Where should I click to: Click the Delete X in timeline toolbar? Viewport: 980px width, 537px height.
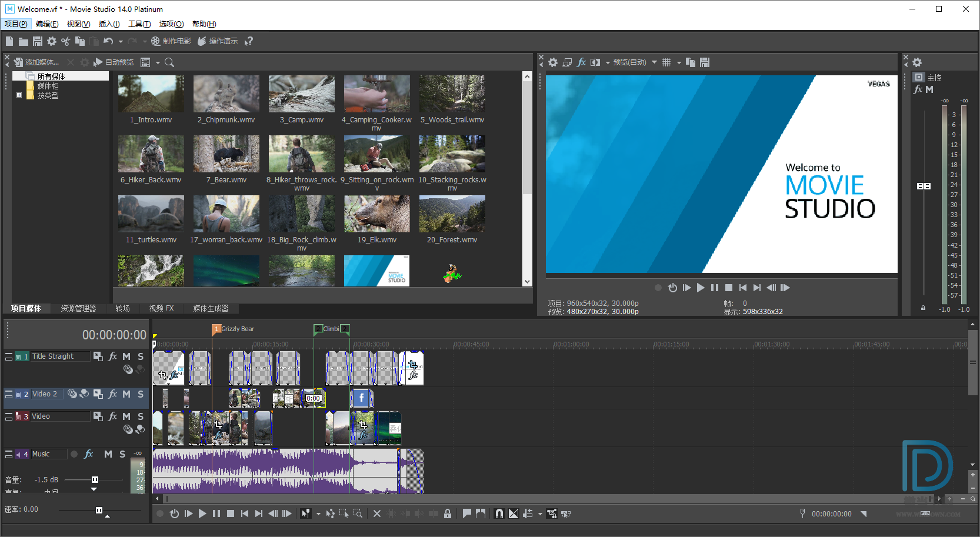click(x=377, y=513)
